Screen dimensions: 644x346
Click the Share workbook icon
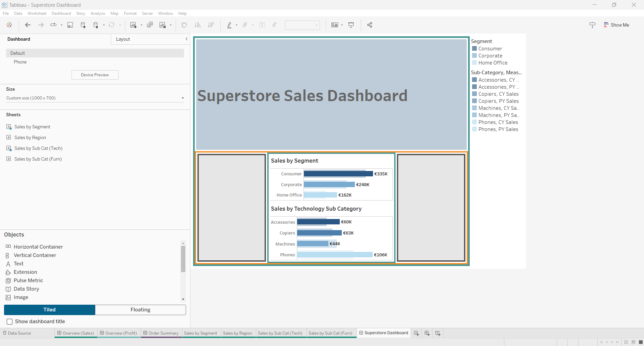pyautogui.click(x=370, y=25)
